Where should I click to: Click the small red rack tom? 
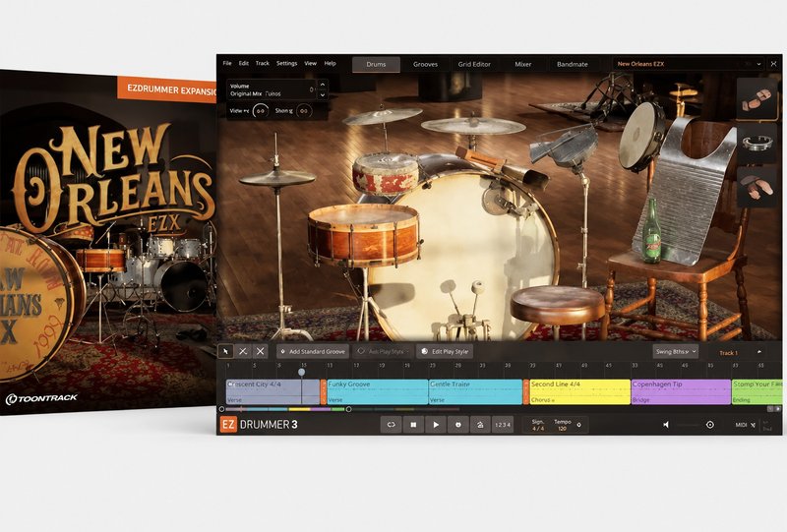pos(386,174)
